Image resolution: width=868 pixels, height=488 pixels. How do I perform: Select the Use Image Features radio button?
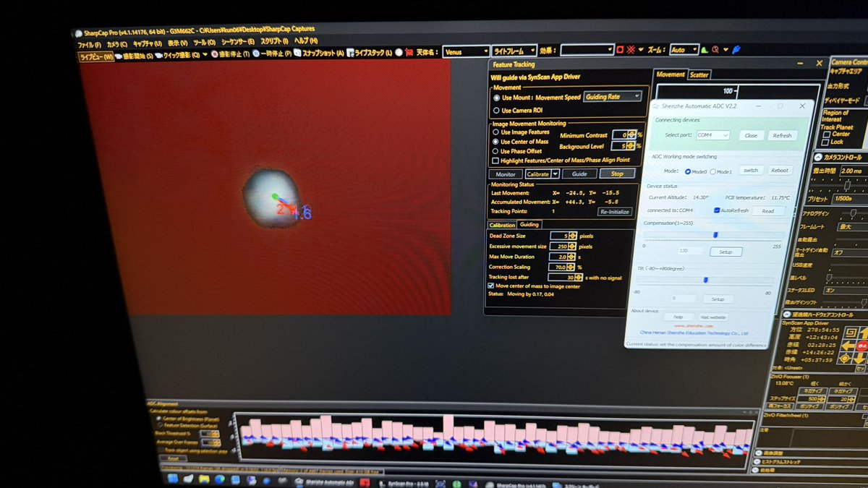[496, 132]
